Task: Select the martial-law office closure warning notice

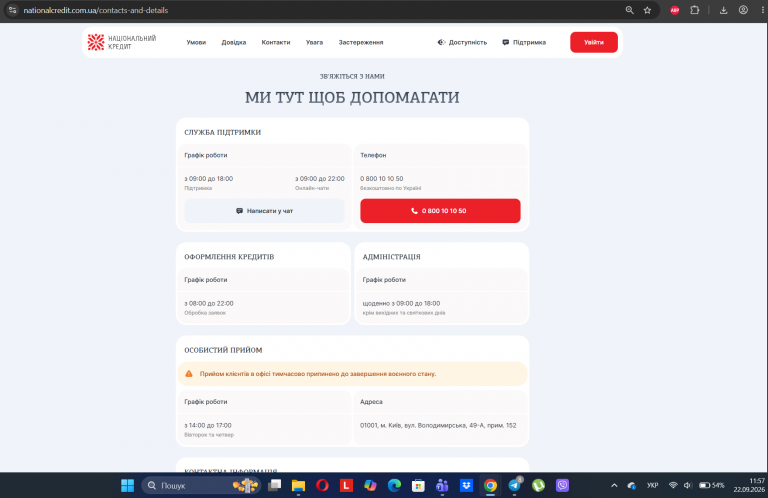Action: point(352,374)
